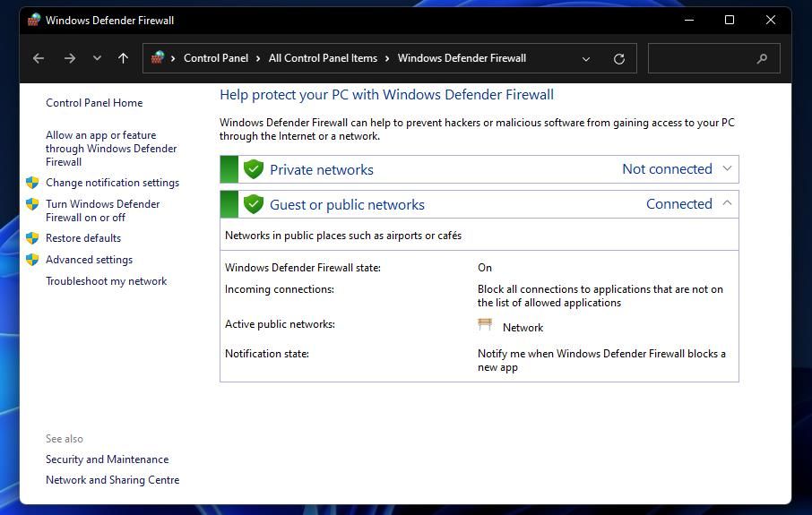Select Control Panel breadcrumb
Viewport: 812px width, 515px height.
[216, 58]
